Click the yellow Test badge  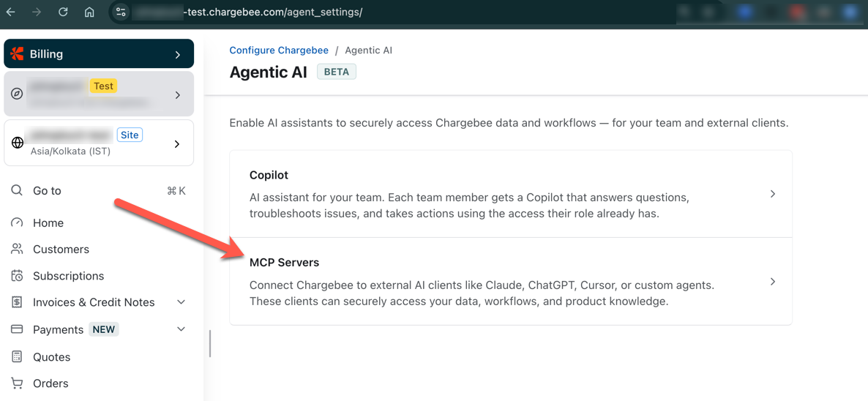103,86
